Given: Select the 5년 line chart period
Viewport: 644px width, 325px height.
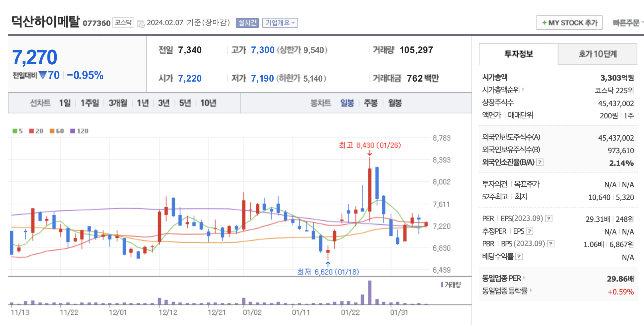Looking at the screenshot, I should pyautogui.click(x=185, y=103).
